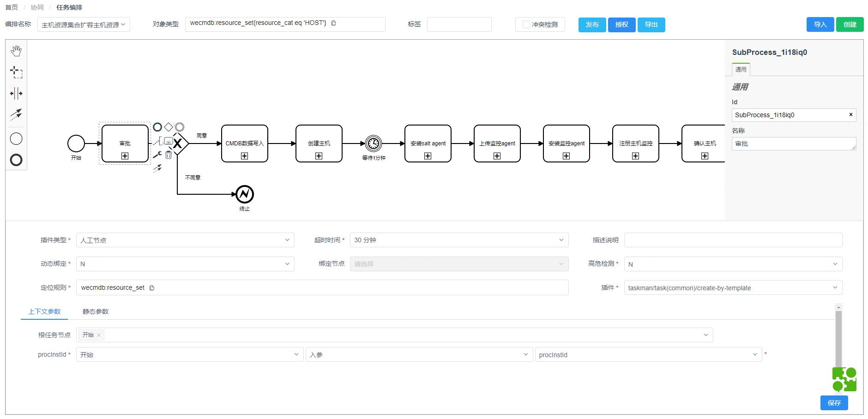Click the 描述说明 input field

(733, 240)
